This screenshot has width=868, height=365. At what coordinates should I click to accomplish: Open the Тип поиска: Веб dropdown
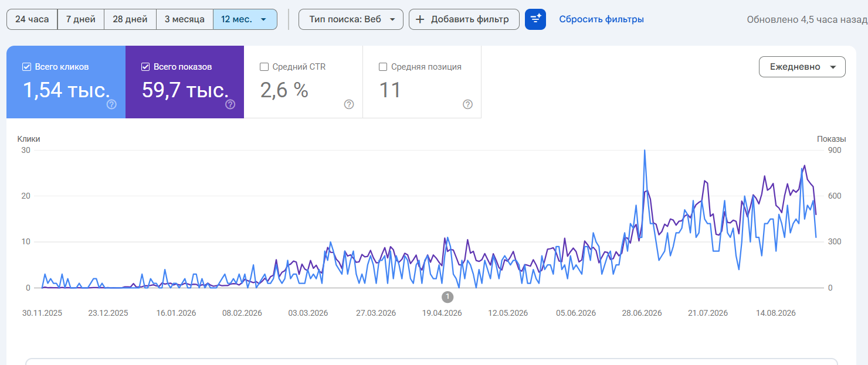(351, 19)
